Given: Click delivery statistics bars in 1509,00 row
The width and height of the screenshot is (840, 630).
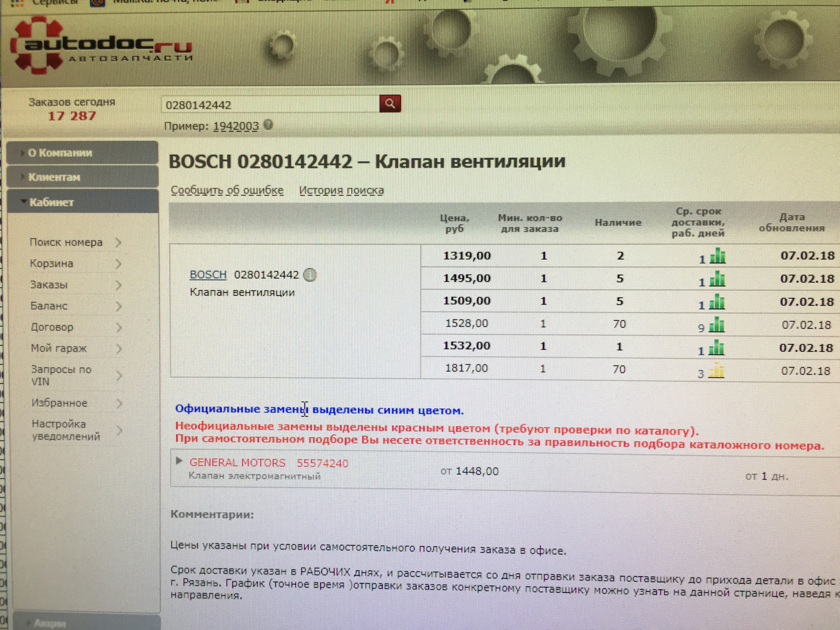Looking at the screenshot, I should 717,302.
